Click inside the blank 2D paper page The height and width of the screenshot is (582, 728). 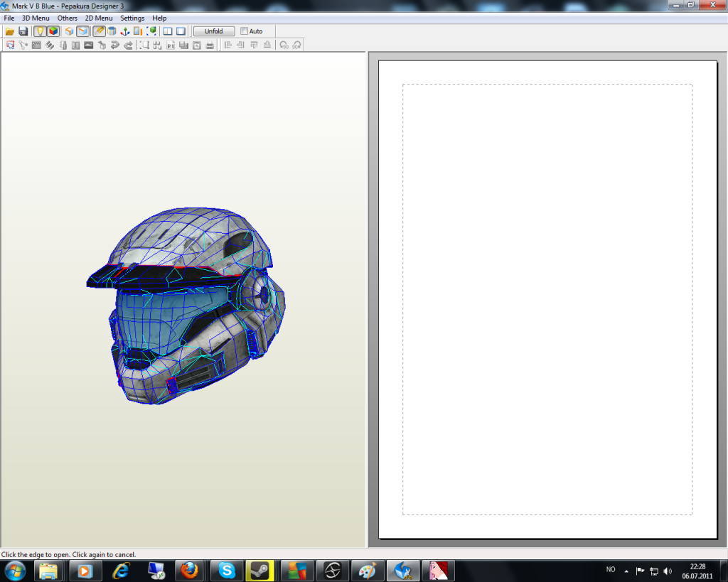(x=547, y=299)
